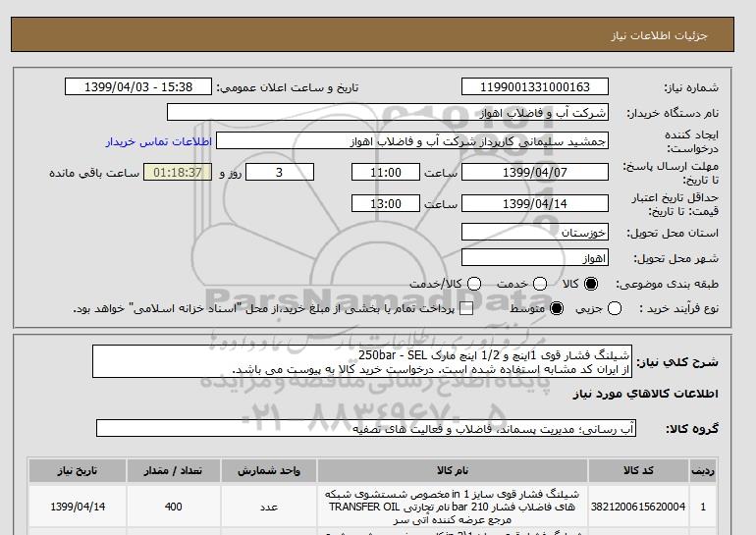
Task: Click the general description text box
Action: click(x=362, y=362)
